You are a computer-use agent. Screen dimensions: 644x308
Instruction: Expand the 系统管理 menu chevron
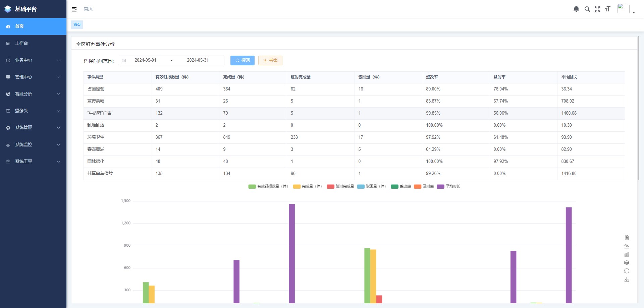click(x=58, y=128)
